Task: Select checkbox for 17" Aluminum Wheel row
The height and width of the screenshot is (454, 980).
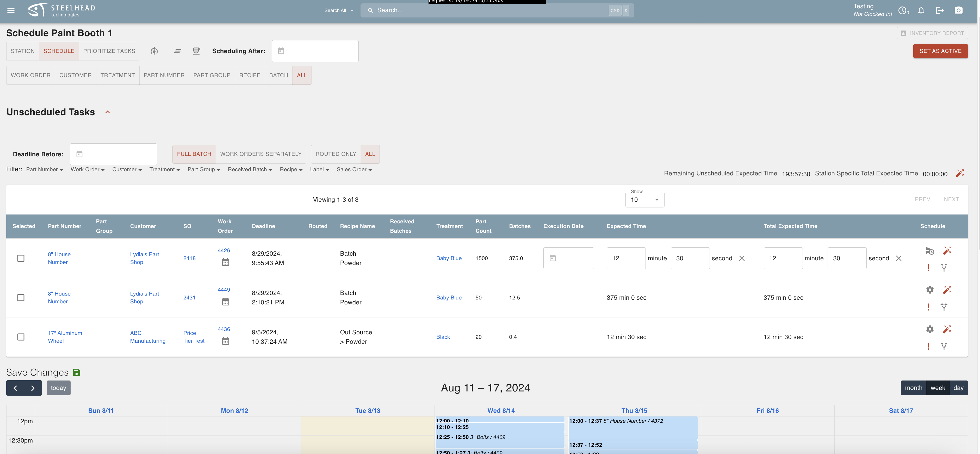Action: [21, 337]
